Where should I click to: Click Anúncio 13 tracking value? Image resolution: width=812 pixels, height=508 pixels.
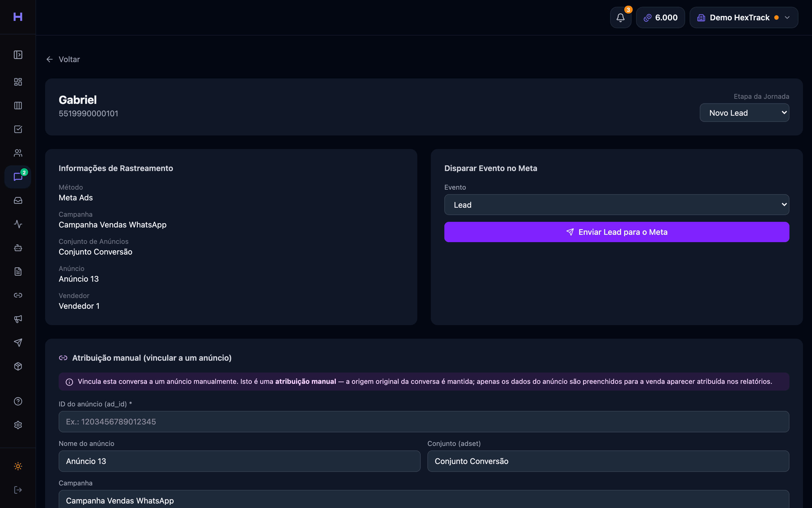(78, 279)
